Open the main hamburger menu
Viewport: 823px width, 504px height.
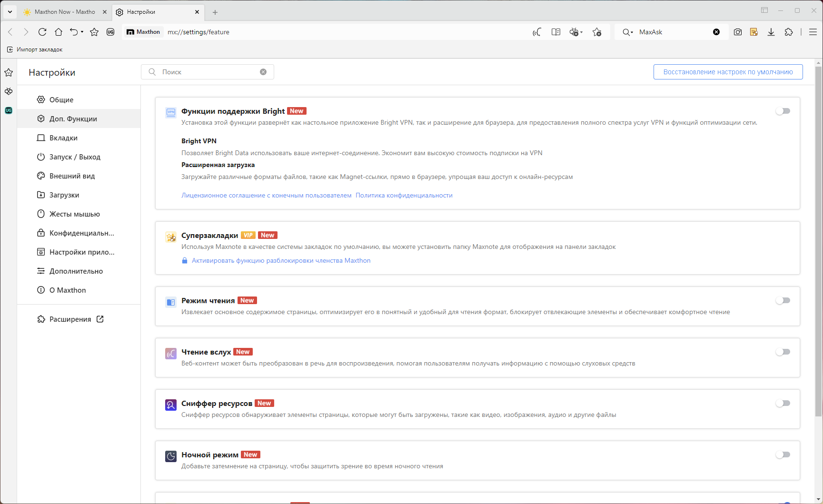tap(813, 32)
